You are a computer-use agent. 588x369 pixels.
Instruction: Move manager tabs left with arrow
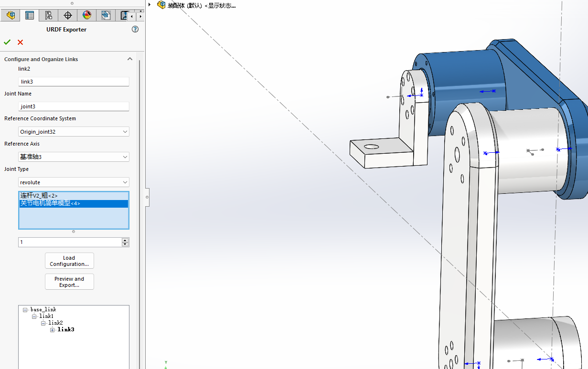coord(132,16)
